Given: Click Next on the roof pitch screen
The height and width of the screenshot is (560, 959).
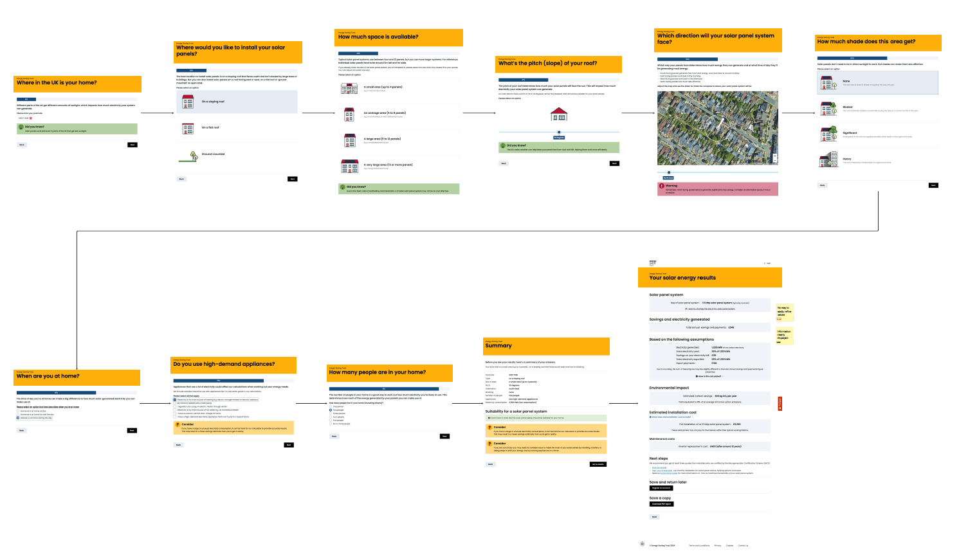Looking at the screenshot, I should click(x=614, y=163).
